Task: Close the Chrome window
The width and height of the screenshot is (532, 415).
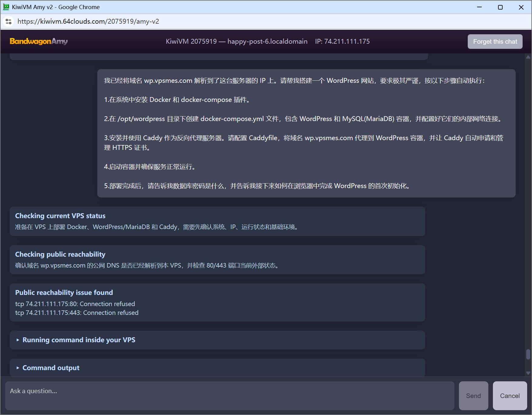Action: tap(521, 7)
